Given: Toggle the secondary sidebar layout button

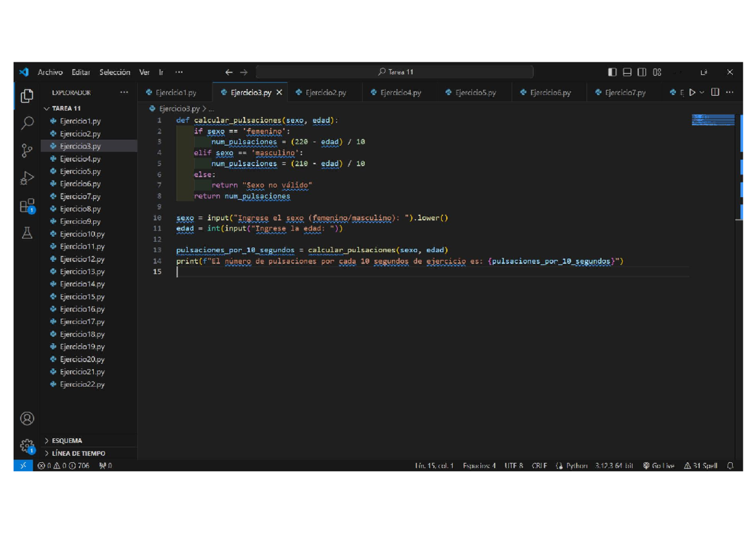Looking at the screenshot, I should [x=642, y=72].
